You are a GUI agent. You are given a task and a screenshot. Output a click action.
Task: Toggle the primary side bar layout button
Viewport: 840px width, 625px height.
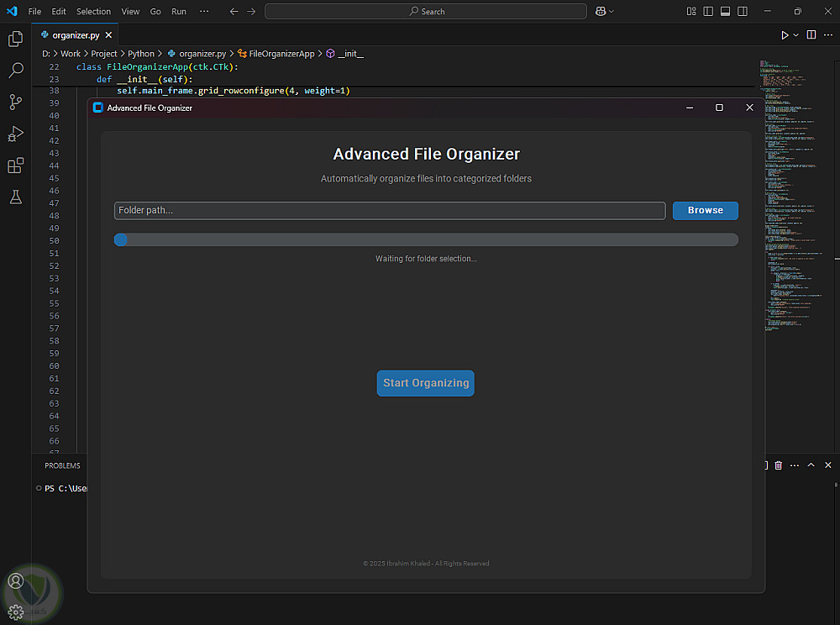(x=707, y=12)
